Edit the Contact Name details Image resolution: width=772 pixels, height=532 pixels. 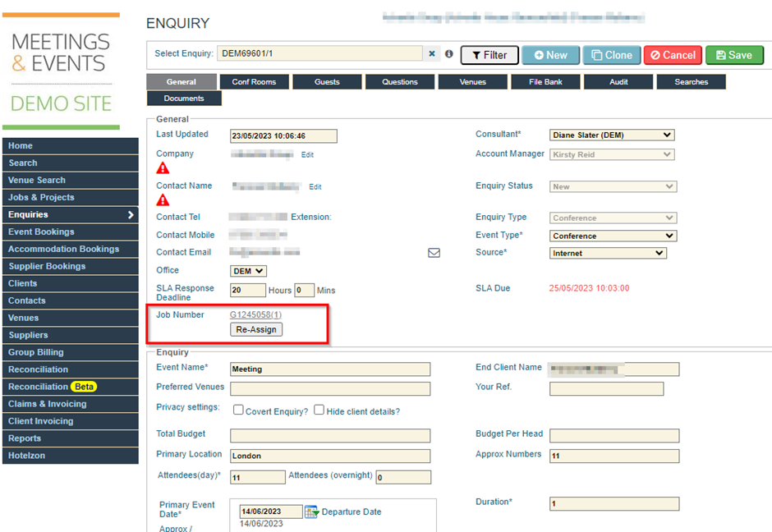pyautogui.click(x=315, y=187)
